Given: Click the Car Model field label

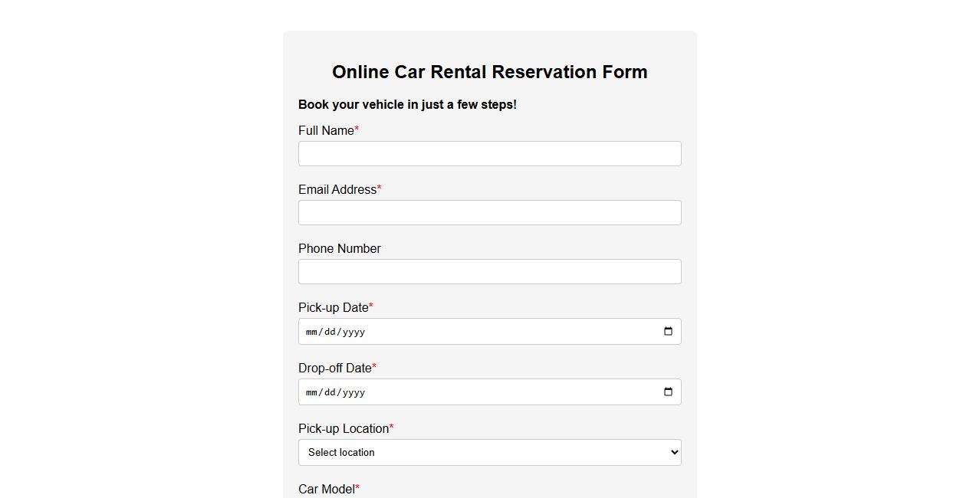Looking at the screenshot, I should [327, 489].
